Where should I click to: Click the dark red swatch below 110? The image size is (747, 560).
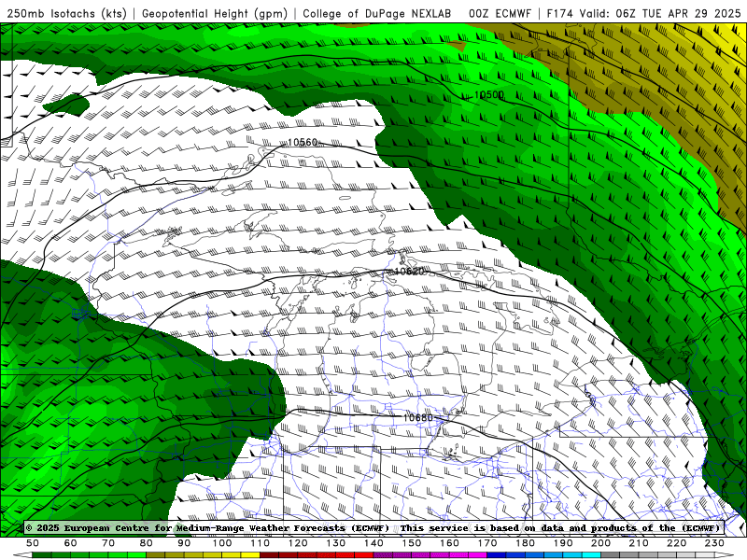coord(270,555)
